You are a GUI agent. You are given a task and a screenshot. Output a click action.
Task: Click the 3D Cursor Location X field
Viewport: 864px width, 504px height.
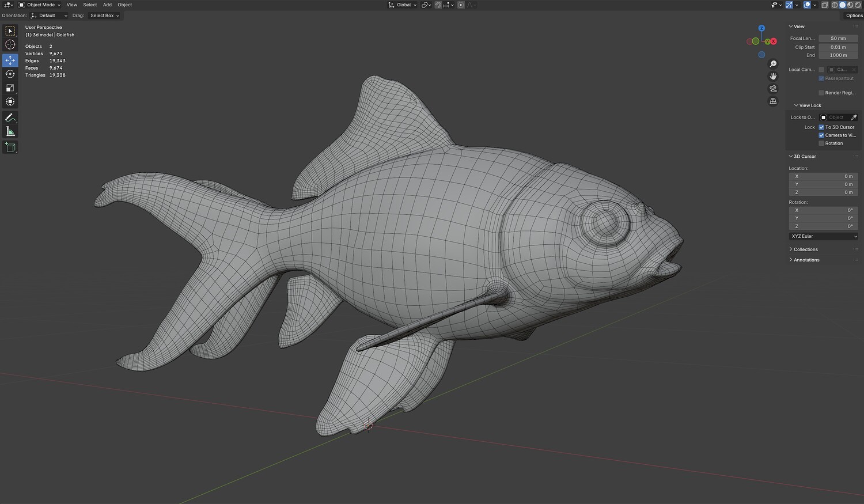(x=824, y=176)
